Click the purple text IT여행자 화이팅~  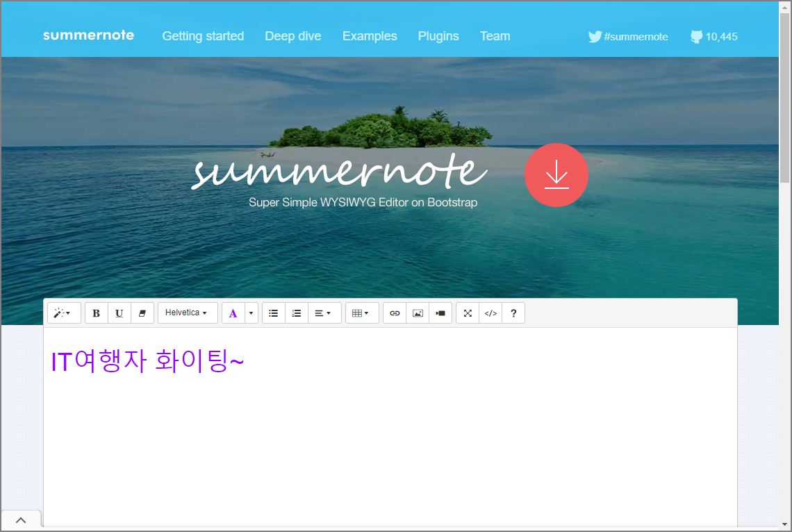[147, 361]
